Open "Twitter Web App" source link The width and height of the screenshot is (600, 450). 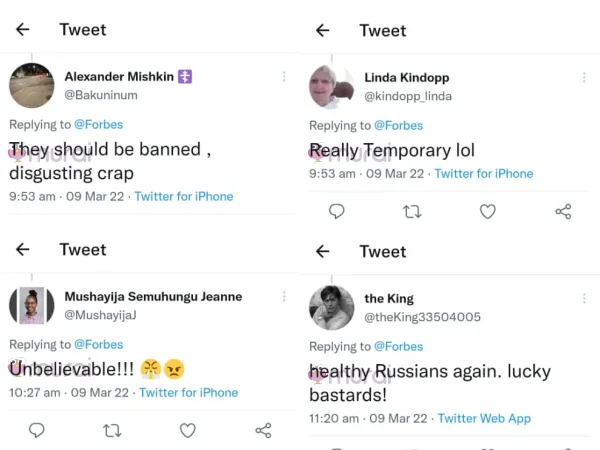(484, 418)
